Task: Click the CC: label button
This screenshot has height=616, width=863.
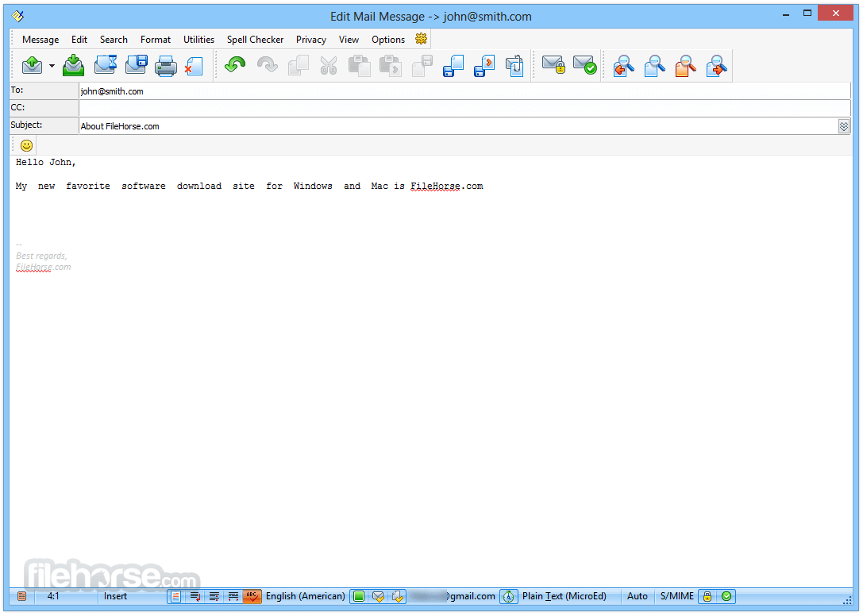Action: pyautogui.click(x=44, y=108)
